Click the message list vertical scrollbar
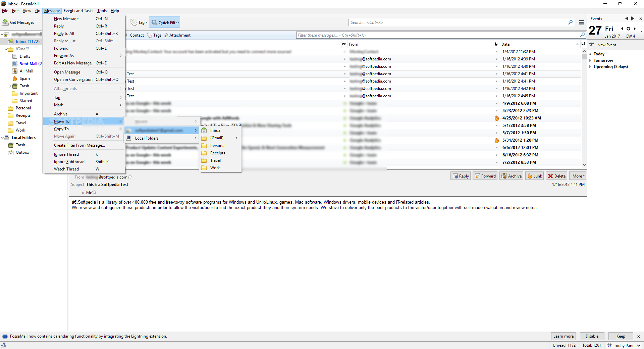 pyautogui.click(x=584, y=107)
